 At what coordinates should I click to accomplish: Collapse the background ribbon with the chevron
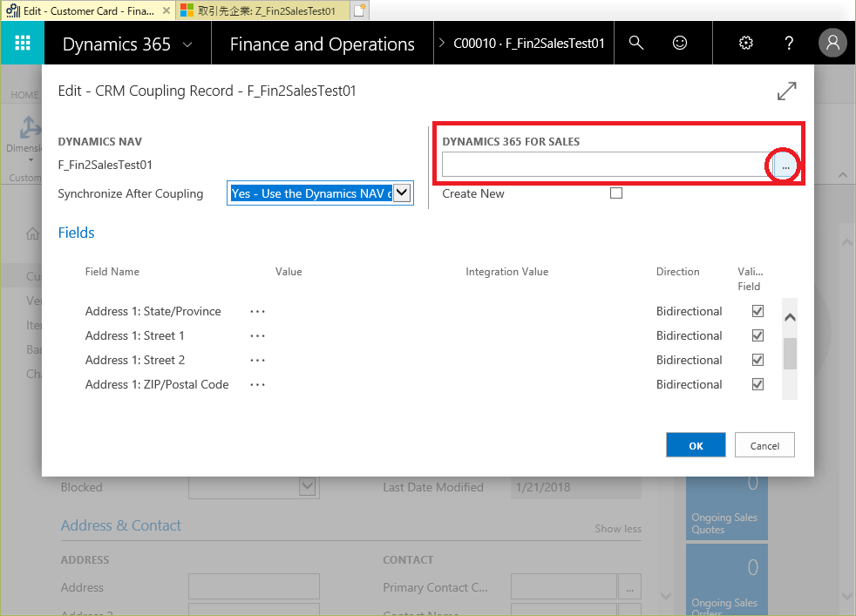point(843,175)
